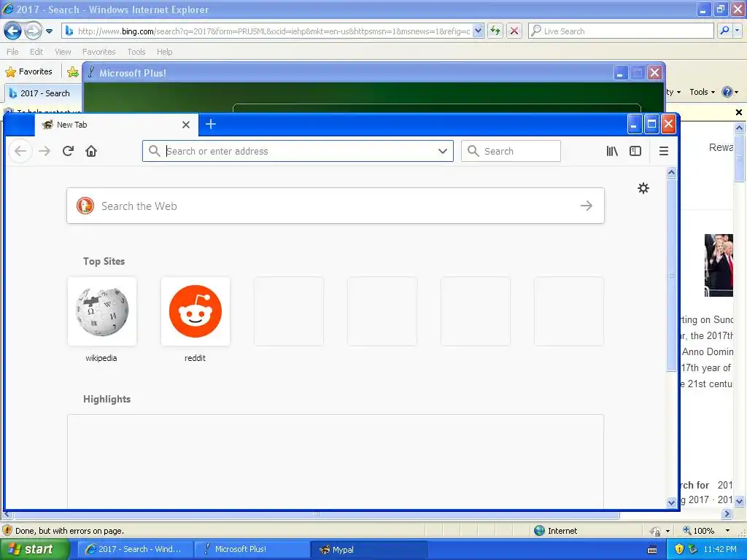Reload the current Mypal page

click(68, 152)
